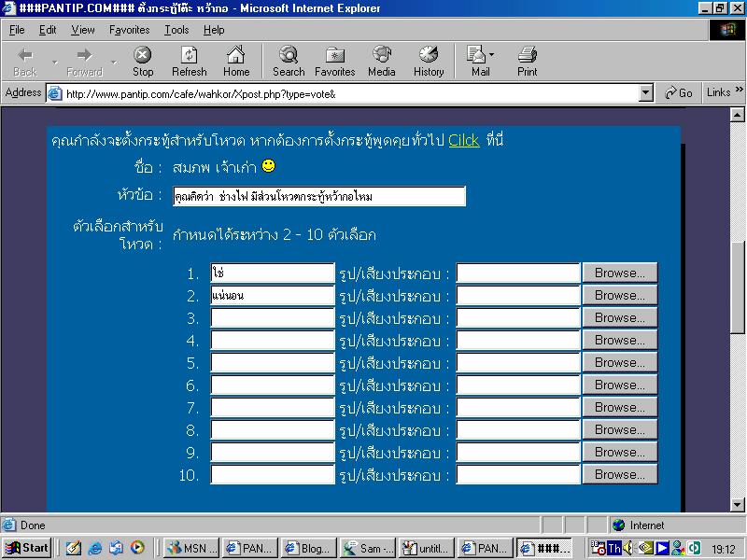
Task: Open the Back history dropdown arrow
Action: click(x=55, y=62)
